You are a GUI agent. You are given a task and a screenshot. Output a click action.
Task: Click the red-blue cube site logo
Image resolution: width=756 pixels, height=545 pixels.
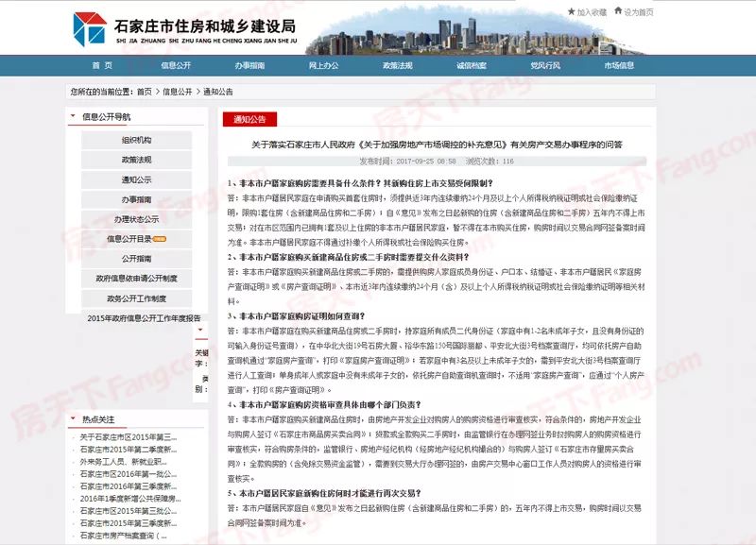point(90,29)
